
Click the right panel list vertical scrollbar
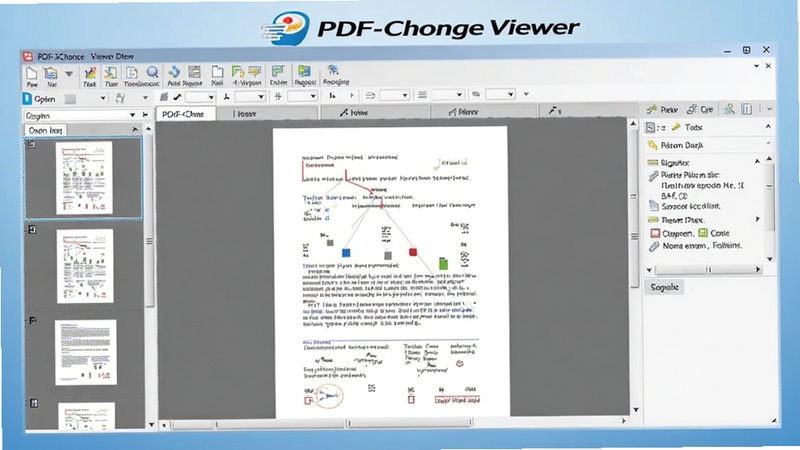click(x=769, y=208)
